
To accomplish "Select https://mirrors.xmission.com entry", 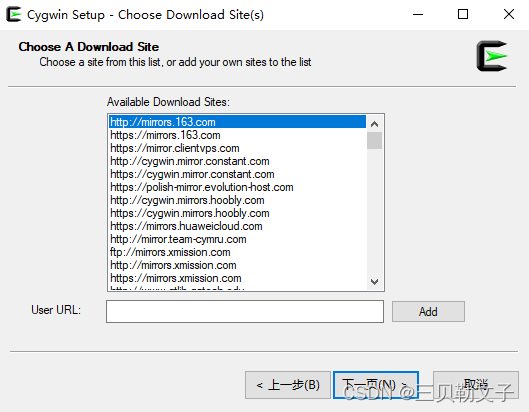I will point(238,278).
